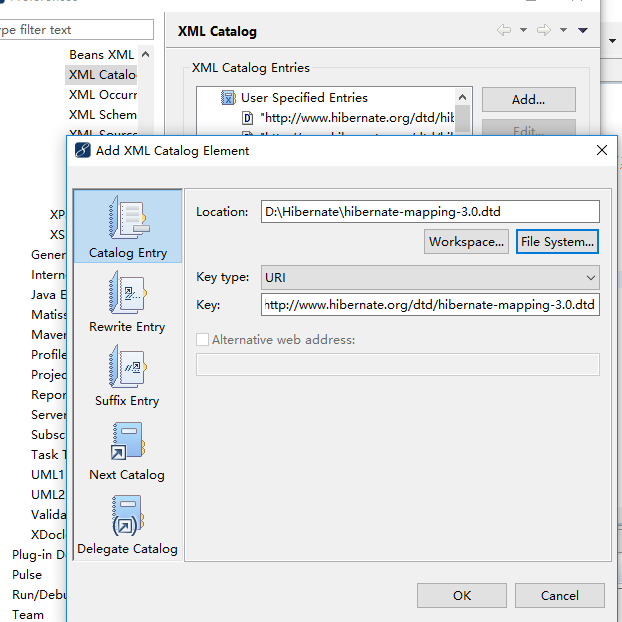Click the up arrow of the catalog entries scrollbar
This screenshot has width=622, height=622.
point(462,97)
